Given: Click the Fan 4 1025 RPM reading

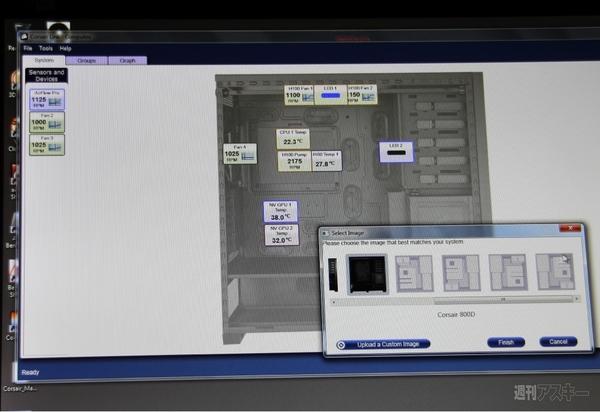Looking at the screenshot, I should point(232,154).
